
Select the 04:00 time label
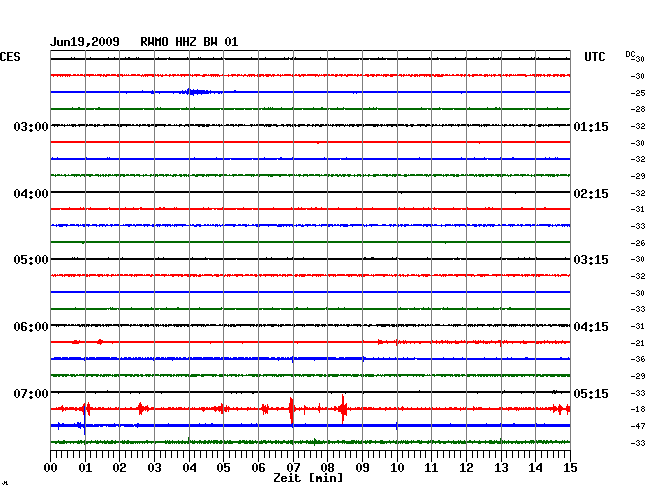[31, 194]
